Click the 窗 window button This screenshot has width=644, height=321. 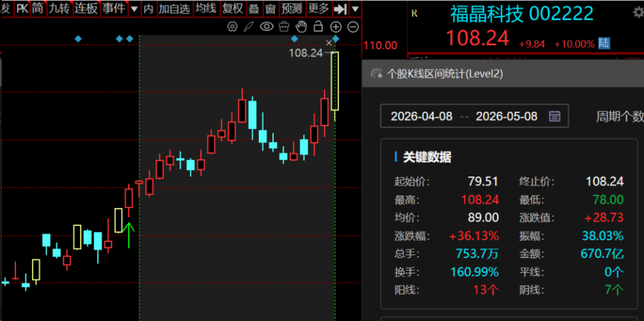pos(270,8)
